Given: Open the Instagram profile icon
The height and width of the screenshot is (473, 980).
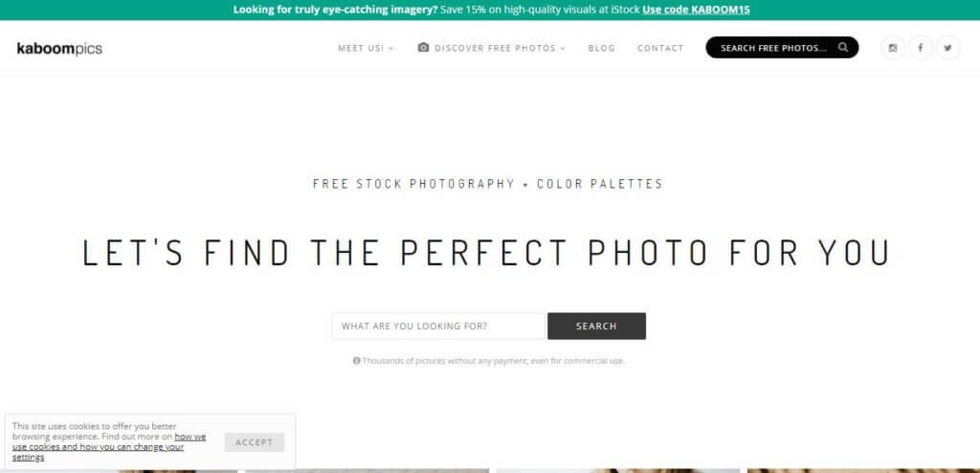Looking at the screenshot, I should point(893,48).
